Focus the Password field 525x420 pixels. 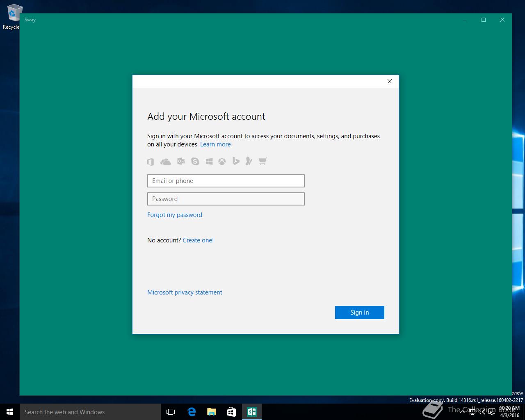pyautogui.click(x=226, y=199)
